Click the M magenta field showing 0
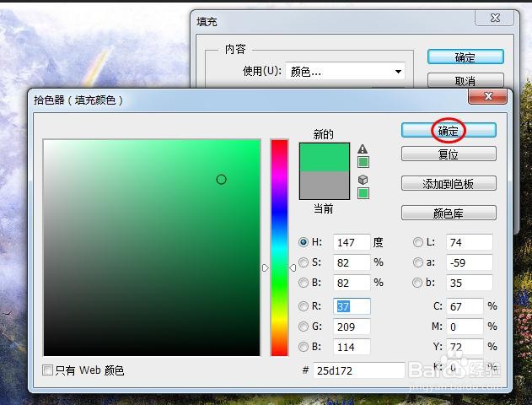532x405 pixels. [465, 327]
